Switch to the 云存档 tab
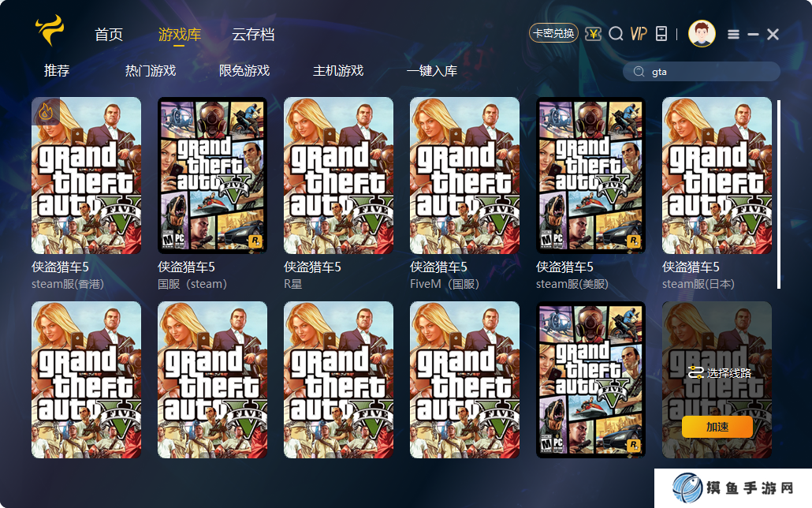Viewport: 812px width, 508px height. pyautogui.click(x=253, y=35)
